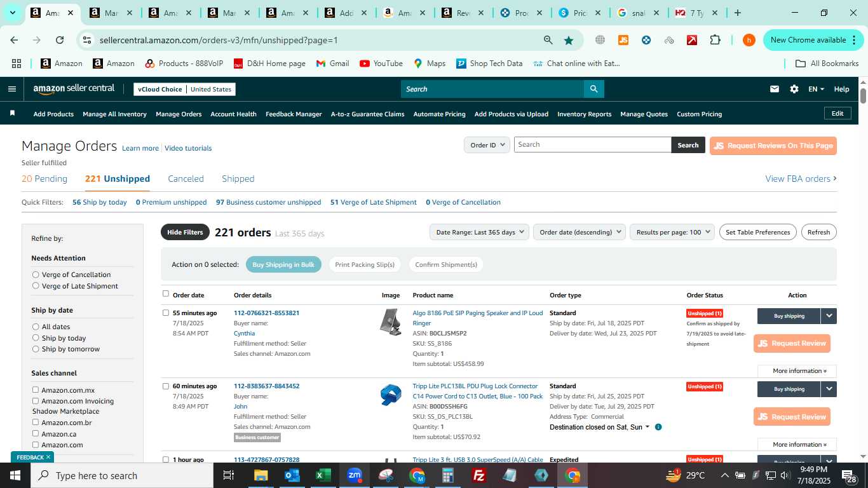The height and width of the screenshot is (488, 868).
Task: Open the Chrome apps grid icon
Action: 16,64
